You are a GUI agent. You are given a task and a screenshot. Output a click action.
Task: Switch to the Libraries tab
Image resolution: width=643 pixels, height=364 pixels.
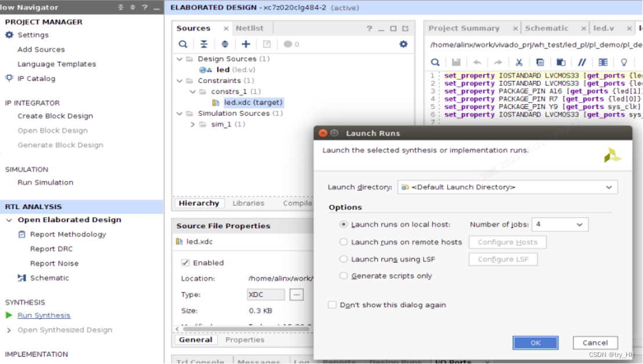pos(248,203)
